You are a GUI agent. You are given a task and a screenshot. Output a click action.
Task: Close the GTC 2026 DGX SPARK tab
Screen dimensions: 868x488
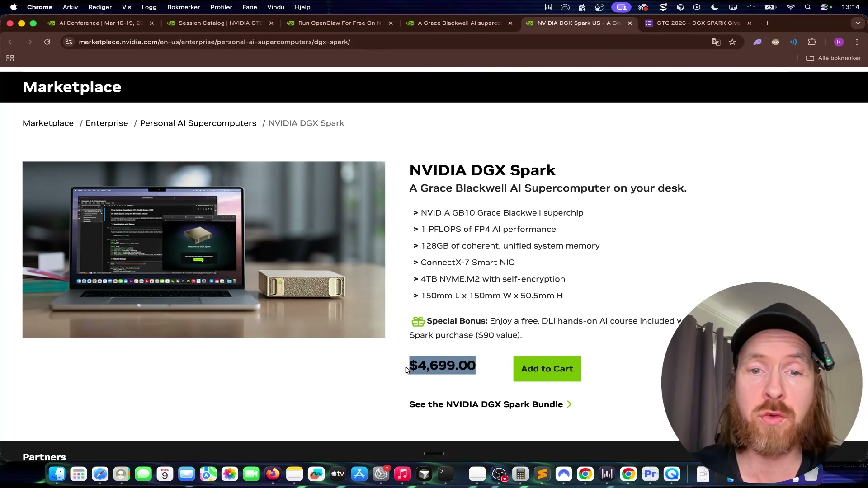tap(750, 23)
